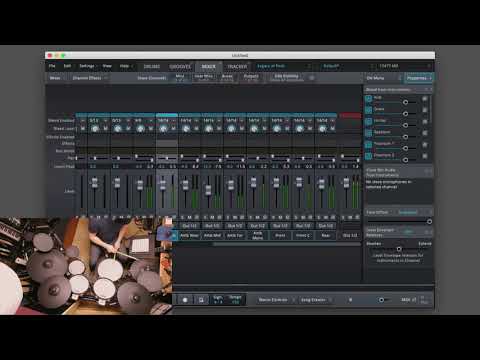The width and height of the screenshot is (480, 360).
Task: Click the Rear channel bleed knob
Action: coord(322,128)
